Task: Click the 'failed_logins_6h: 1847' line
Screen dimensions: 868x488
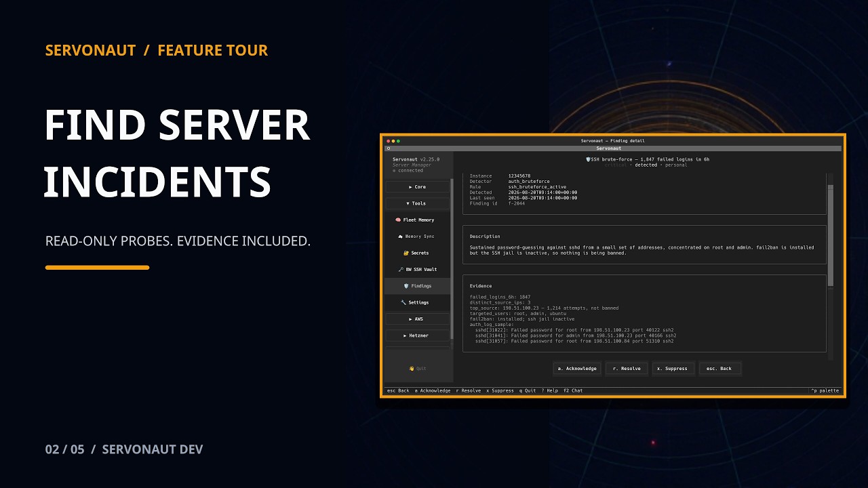Action: 500,297
